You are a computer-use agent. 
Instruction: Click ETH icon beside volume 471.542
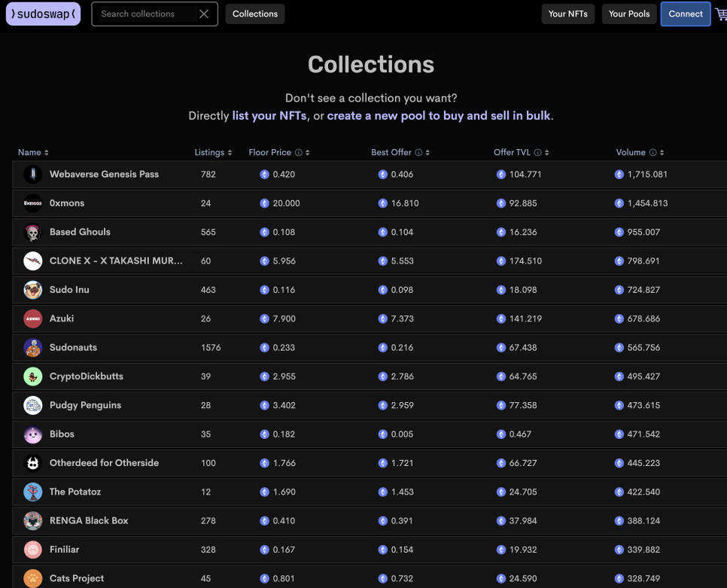pyautogui.click(x=619, y=434)
